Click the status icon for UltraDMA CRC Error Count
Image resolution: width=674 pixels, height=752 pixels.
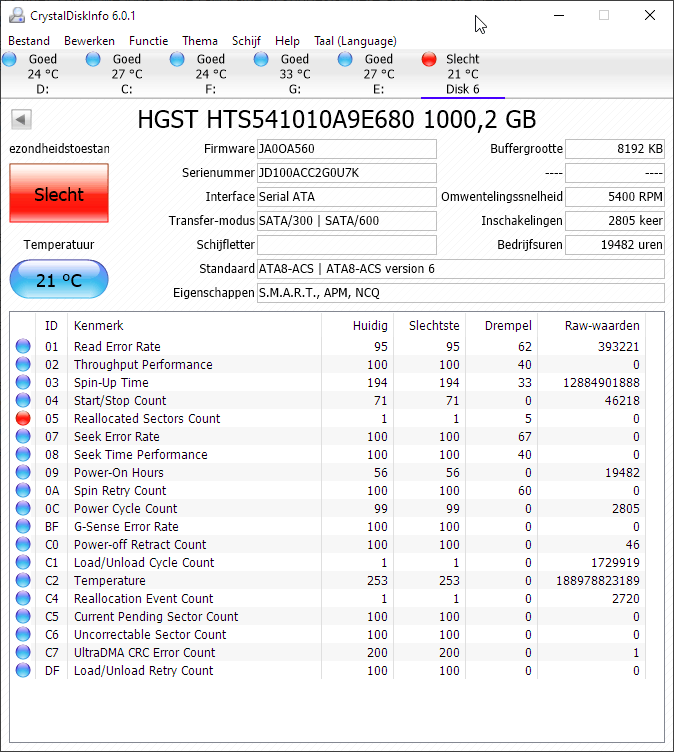pyautogui.click(x=23, y=652)
